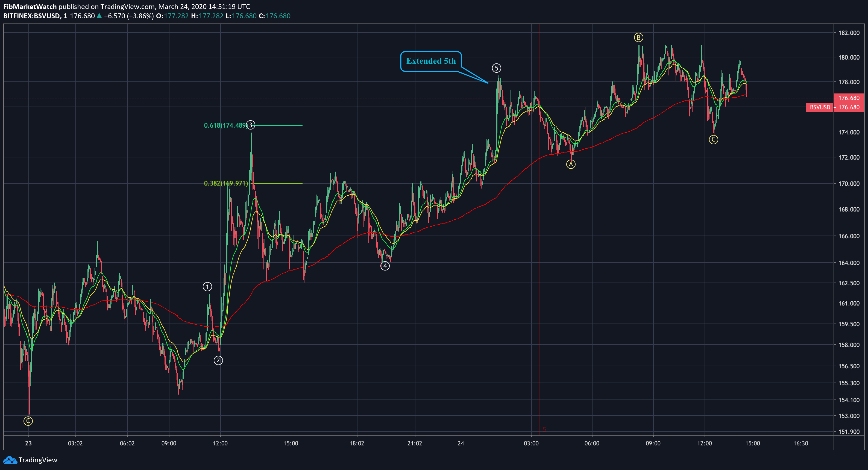
Task: Click the 151.900 price axis label
Action: (849, 431)
